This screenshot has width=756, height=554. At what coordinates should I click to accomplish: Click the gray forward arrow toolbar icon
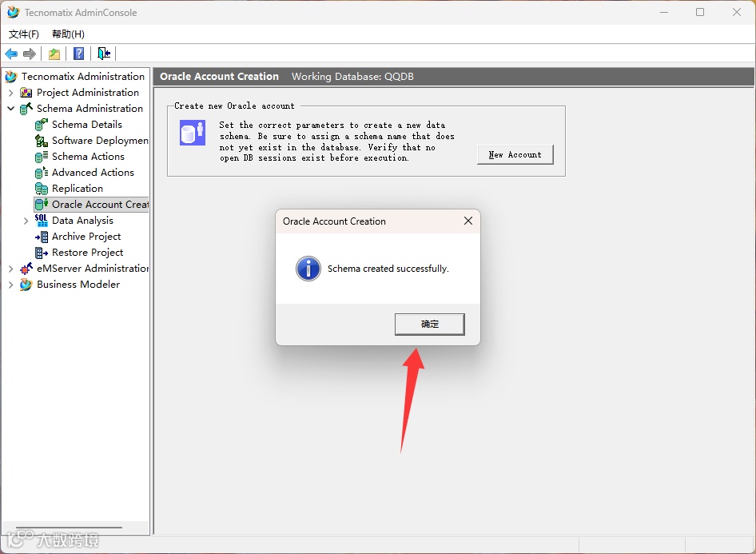click(30, 54)
